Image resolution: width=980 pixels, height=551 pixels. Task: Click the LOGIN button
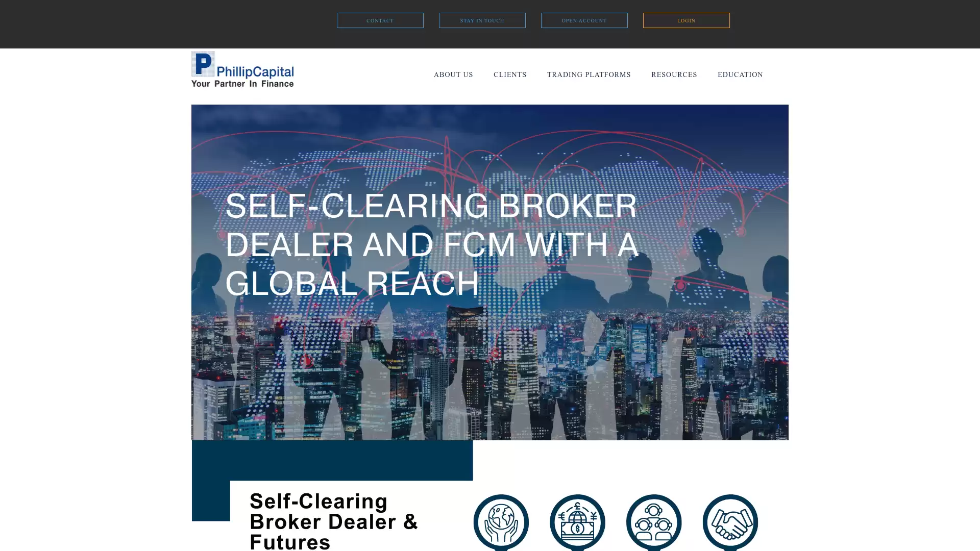[x=687, y=20]
